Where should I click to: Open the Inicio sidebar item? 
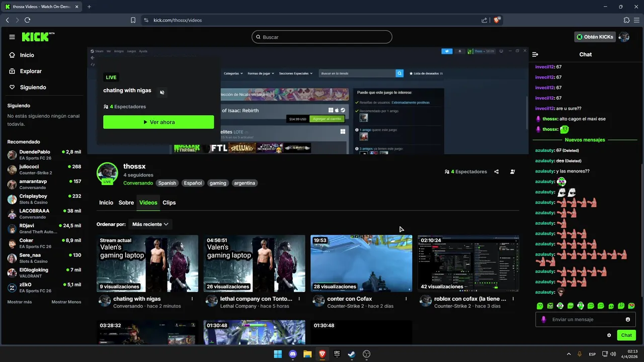coord(27,55)
